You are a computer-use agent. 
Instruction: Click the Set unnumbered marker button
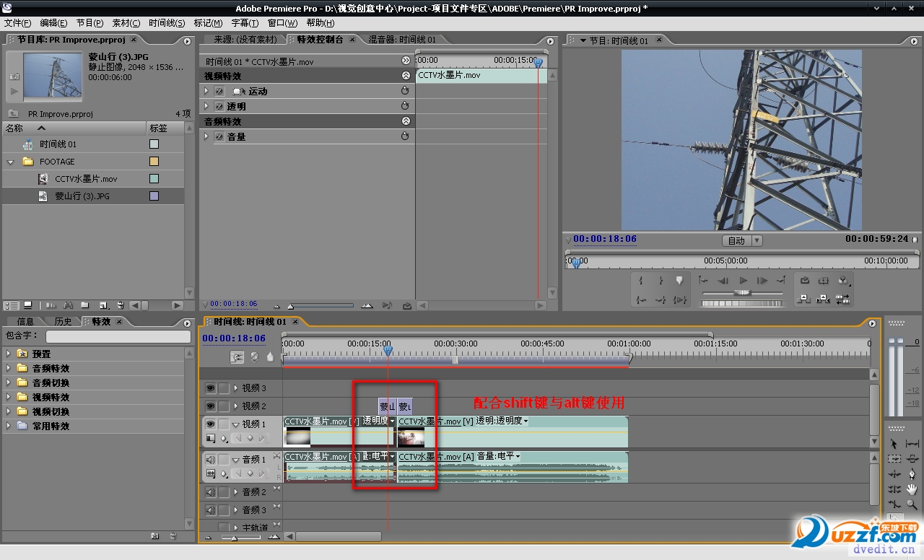[x=679, y=280]
